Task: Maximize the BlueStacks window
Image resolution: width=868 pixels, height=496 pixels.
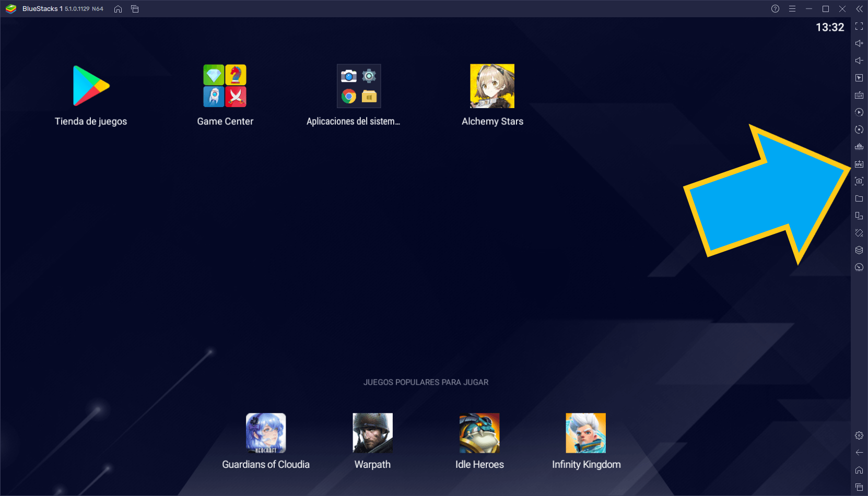Action: tap(826, 9)
